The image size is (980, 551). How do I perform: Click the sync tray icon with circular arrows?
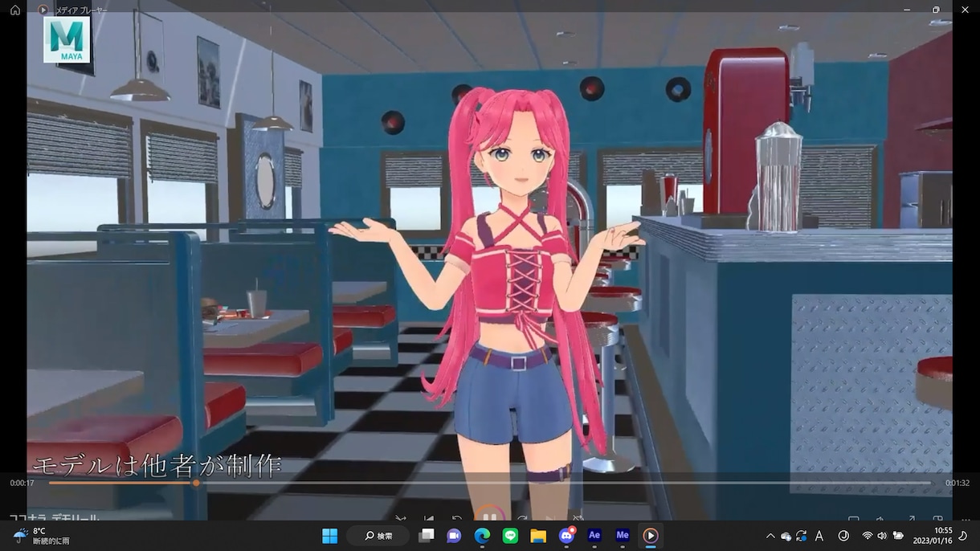pyautogui.click(x=802, y=536)
